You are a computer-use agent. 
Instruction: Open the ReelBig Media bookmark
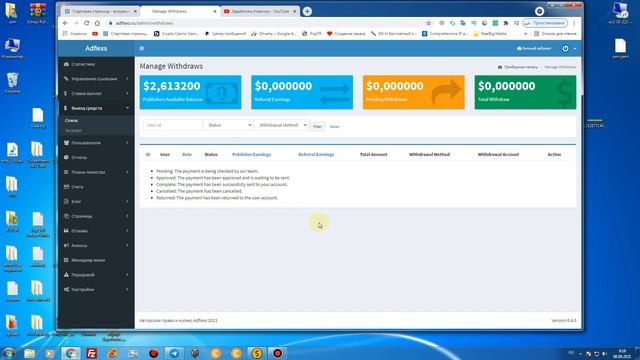pos(490,34)
